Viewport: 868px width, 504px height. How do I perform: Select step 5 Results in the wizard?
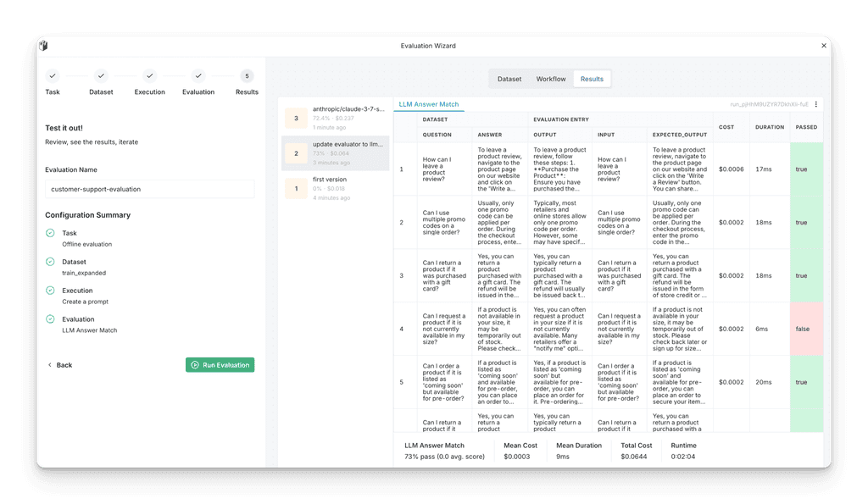pos(247,75)
